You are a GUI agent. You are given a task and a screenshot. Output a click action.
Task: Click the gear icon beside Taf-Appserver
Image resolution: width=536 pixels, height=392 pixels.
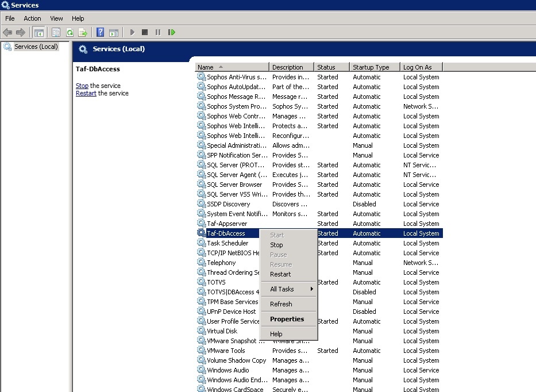(201, 223)
